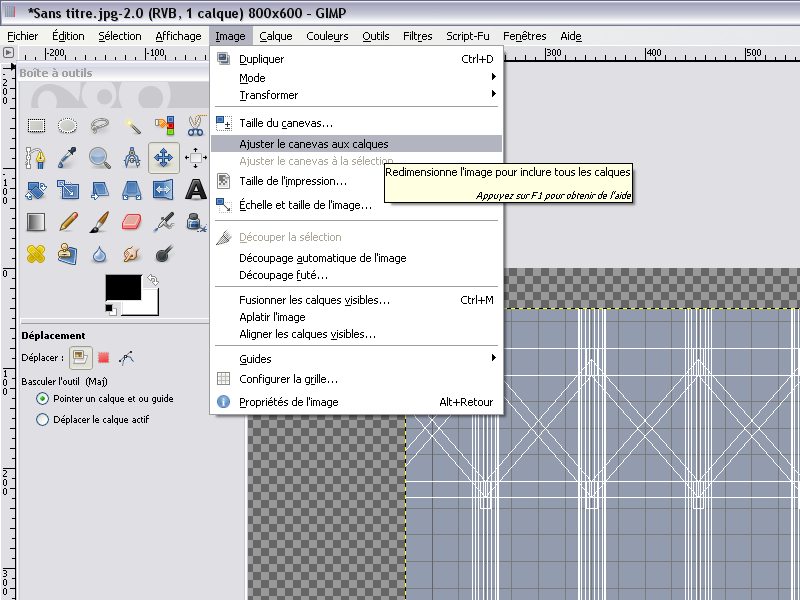The width and height of the screenshot is (800, 600).
Task: Set Déplacer mode to layer
Action: click(x=81, y=358)
